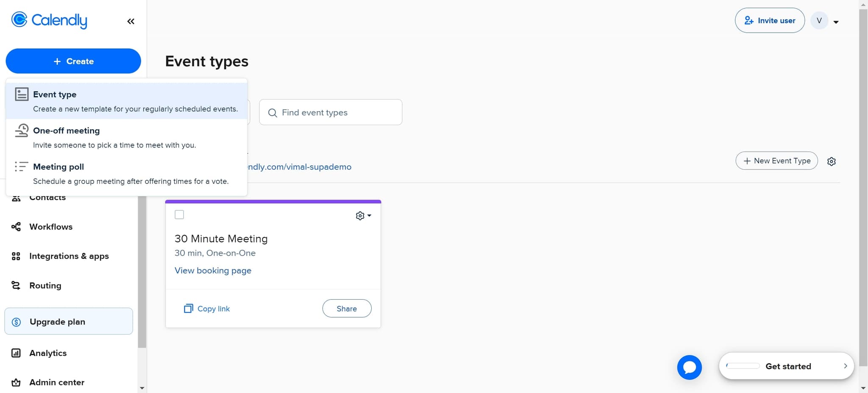Collapse the left sidebar
This screenshot has height=393, width=868.
pyautogui.click(x=131, y=21)
